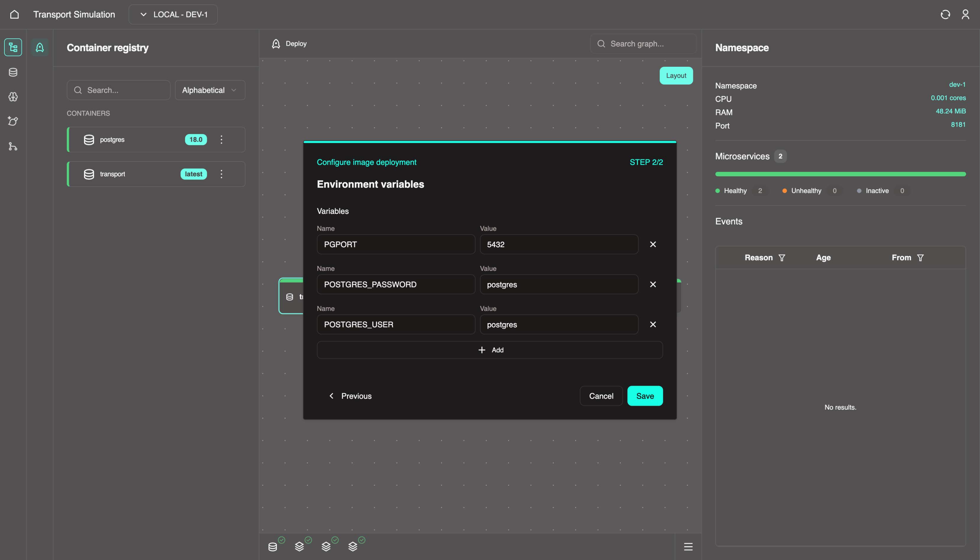Click the postgres container database icon

(89, 140)
